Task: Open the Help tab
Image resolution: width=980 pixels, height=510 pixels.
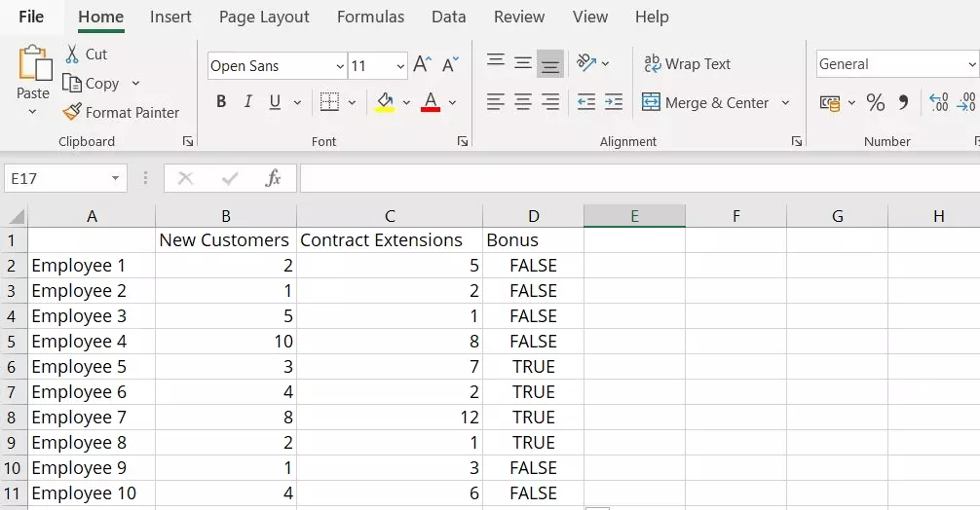Action: (652, 17)
